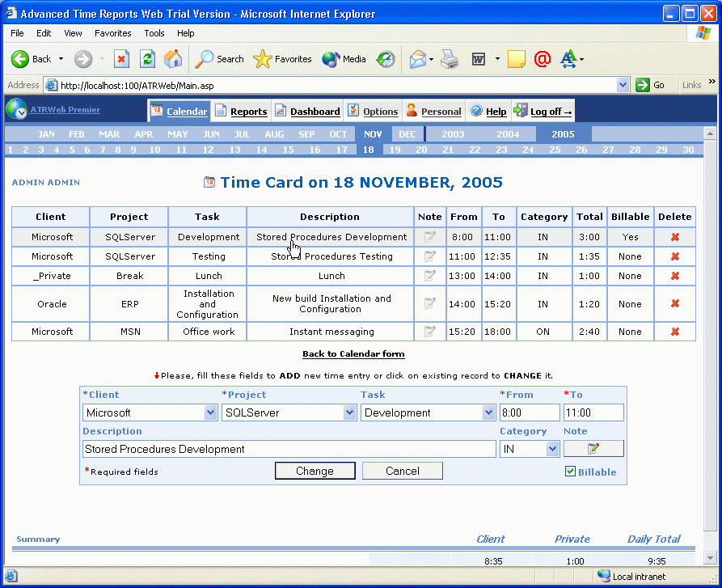Open the Media toolbar button

coord(344,59)
